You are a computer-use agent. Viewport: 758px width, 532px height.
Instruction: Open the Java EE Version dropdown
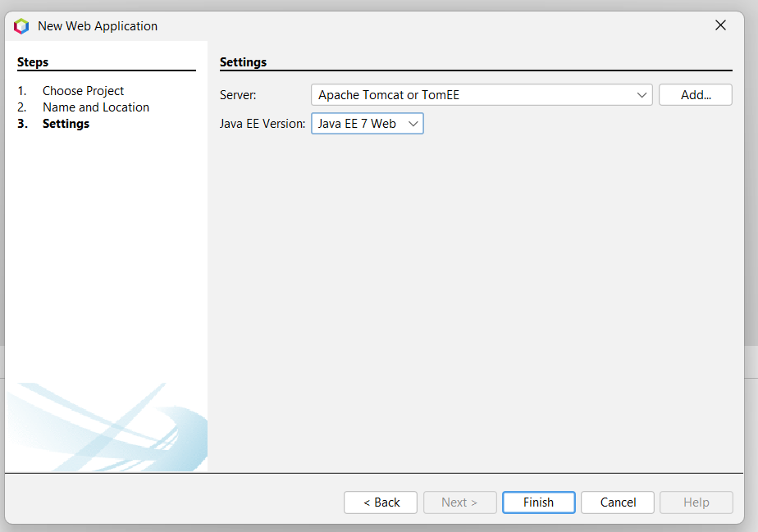pos(368,124)
